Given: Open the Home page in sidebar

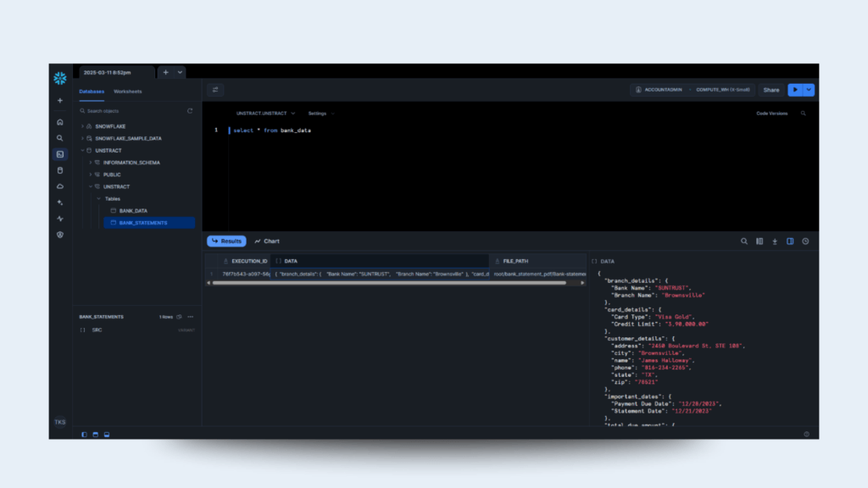Looking at the screenshot, I should pyautogui.click(x=59, y=122).
